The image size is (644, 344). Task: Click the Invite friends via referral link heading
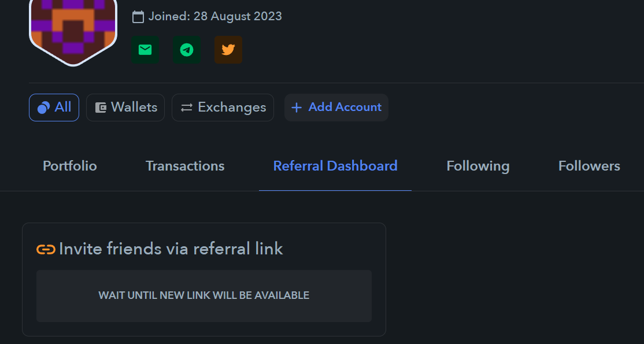tap(171, 249)
